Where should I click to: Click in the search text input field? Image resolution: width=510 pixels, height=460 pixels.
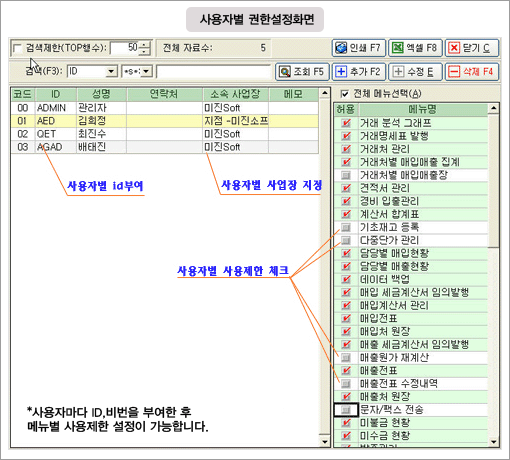click(213, 72)
